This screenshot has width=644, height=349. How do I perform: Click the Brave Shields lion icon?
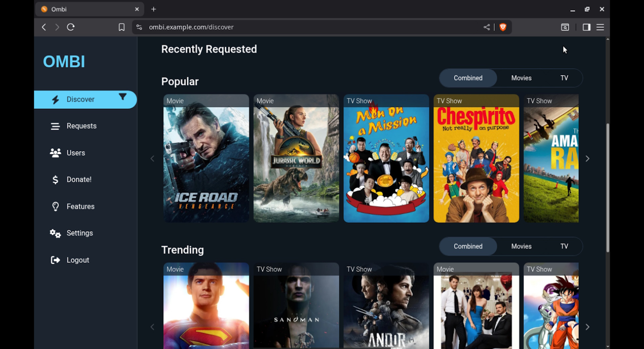pos(502,27)
